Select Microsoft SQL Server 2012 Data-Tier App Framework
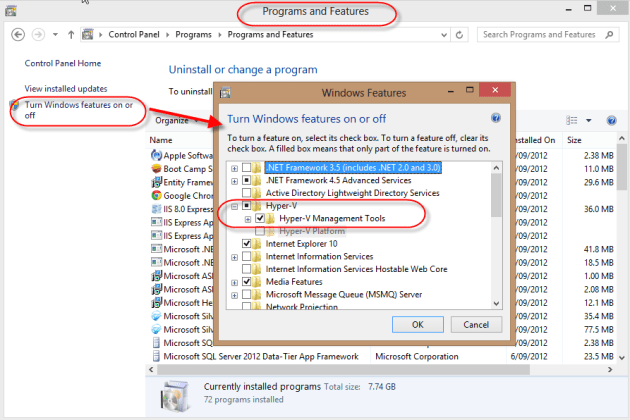Image resolution: width=630 pixels, height=420 pixels. tap(261, 356)
